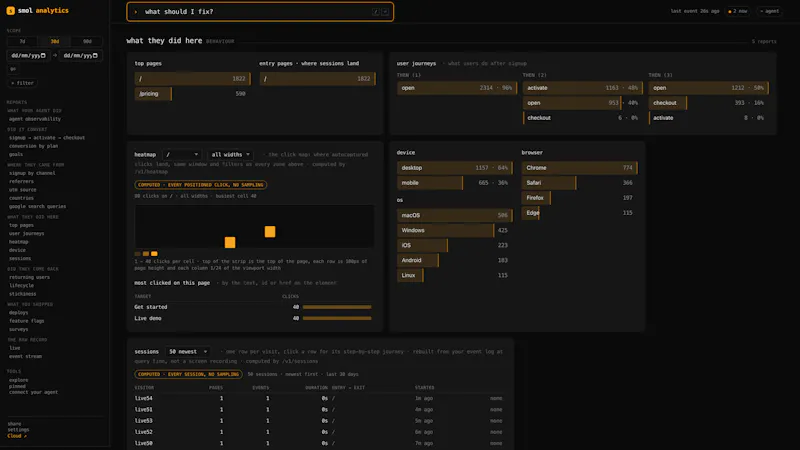The width and height of the screenshot is (800, 450).
Task: Open agent observability report
Action: click(x=35, y=119)
